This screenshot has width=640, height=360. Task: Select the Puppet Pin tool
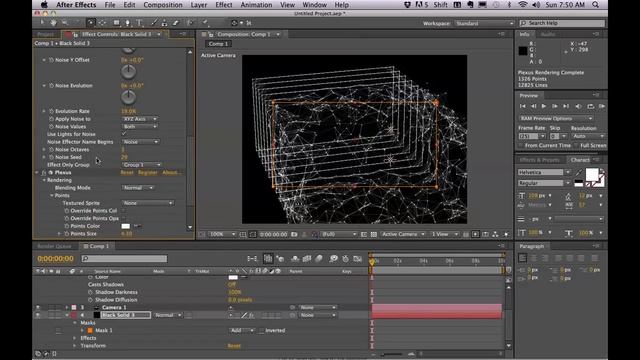pyautogui.click(x=206, y=23)
